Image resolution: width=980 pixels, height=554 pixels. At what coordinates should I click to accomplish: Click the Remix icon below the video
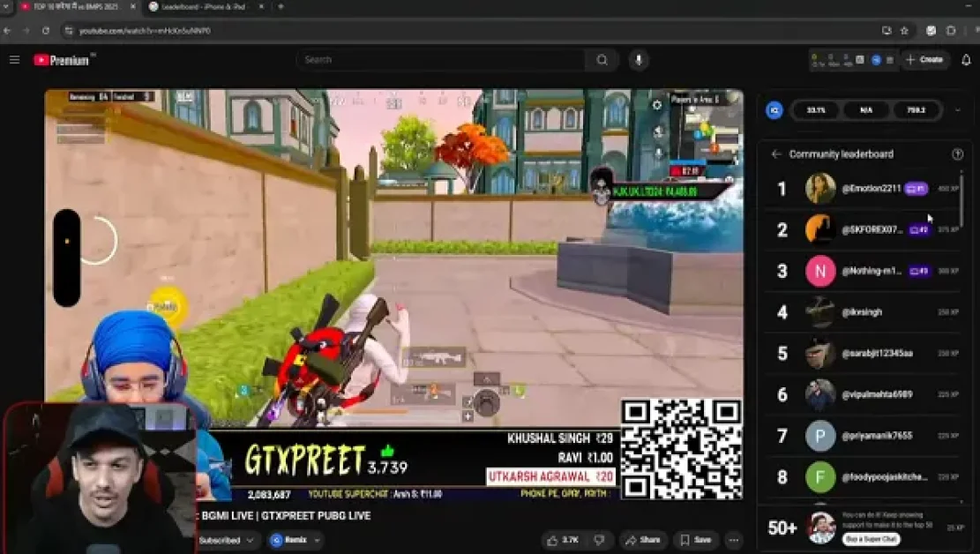[x=276, y=540]
